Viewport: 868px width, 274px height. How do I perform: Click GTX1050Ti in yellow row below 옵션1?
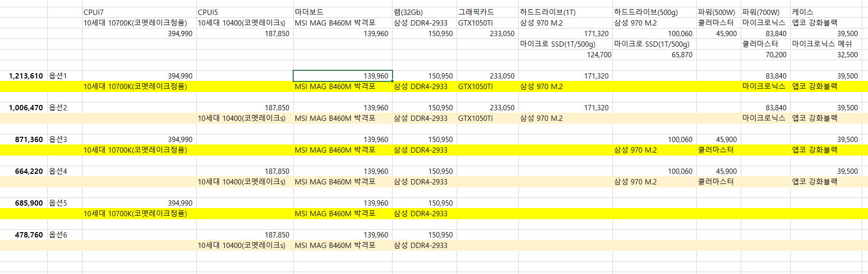click(x=488, y=86)
